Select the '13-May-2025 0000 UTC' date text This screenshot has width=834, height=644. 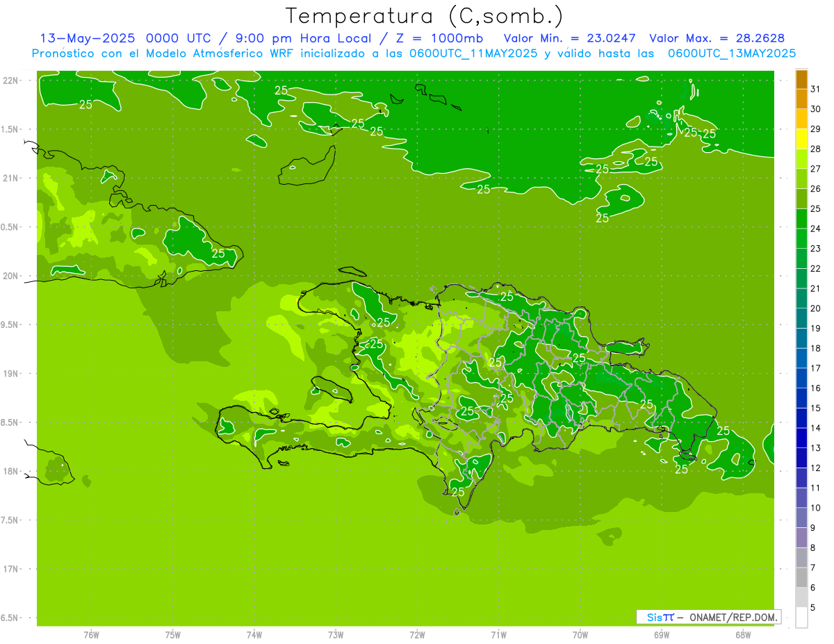click(124, 38)
